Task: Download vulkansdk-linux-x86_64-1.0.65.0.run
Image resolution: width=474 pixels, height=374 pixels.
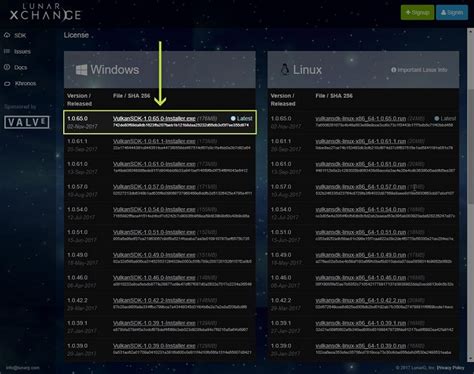Action: tap(361, 118)
